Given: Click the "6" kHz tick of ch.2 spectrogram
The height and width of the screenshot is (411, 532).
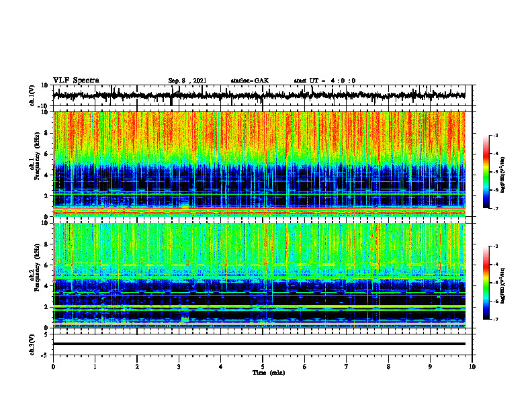Looking at the screenshot, I should click(47, 265).
